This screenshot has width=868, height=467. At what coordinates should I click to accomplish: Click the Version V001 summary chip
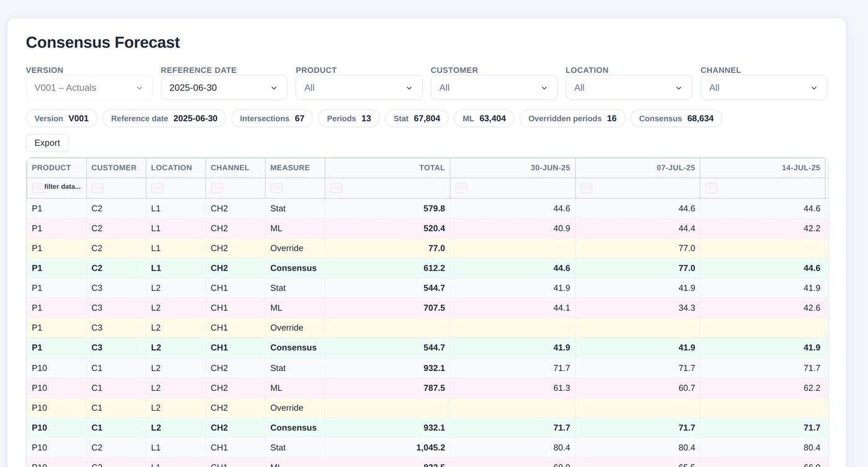point(61,118)
